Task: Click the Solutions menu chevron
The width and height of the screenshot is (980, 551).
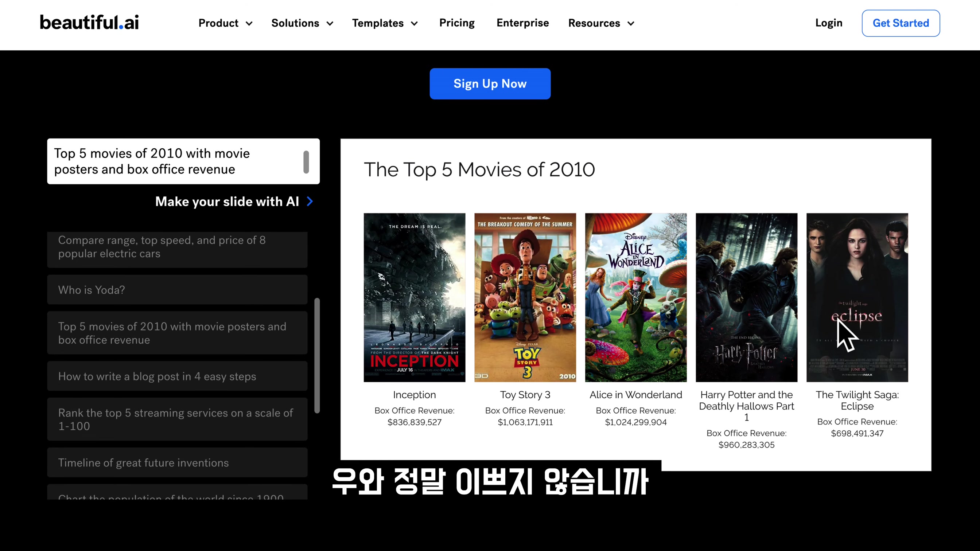Action: click(x=330, y=24)
